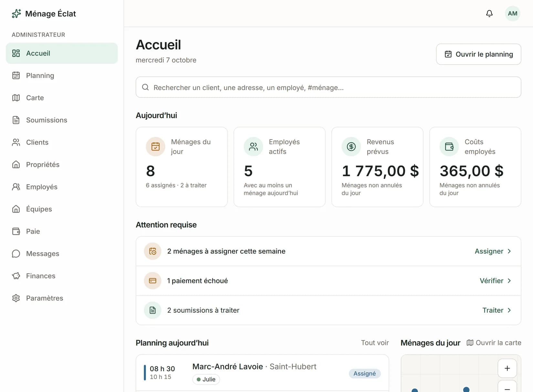This screenshot has width=533, height=392.
Task: Focus the Rechercher un client search field
Action: click(328, 87)
